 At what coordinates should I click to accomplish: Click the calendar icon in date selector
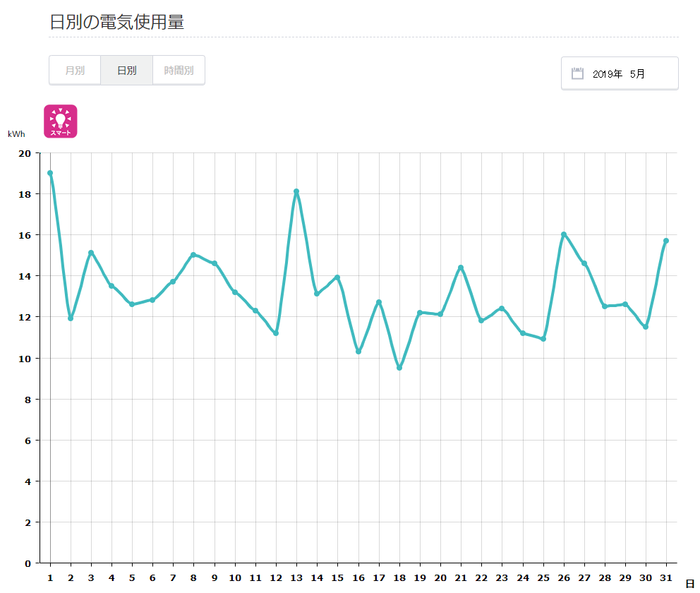click(578, 73)
